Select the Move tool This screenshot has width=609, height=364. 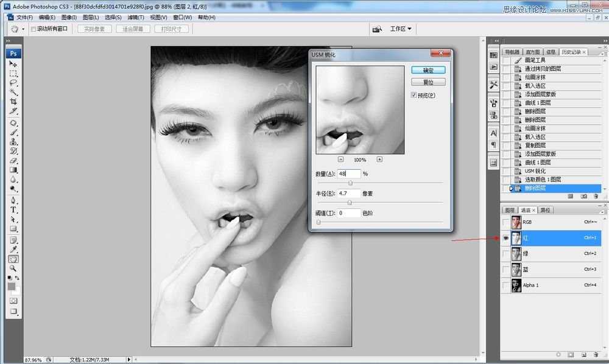coord(13,64)
